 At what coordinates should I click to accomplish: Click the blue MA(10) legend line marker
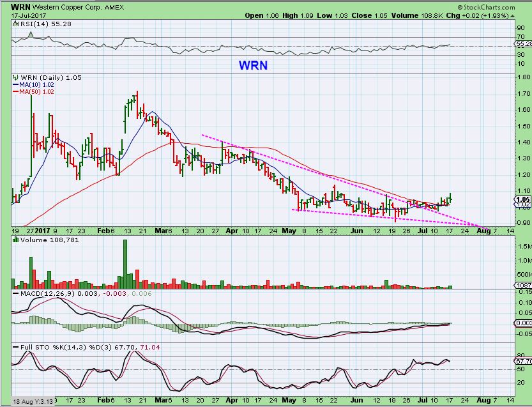[x=15, y=85]
